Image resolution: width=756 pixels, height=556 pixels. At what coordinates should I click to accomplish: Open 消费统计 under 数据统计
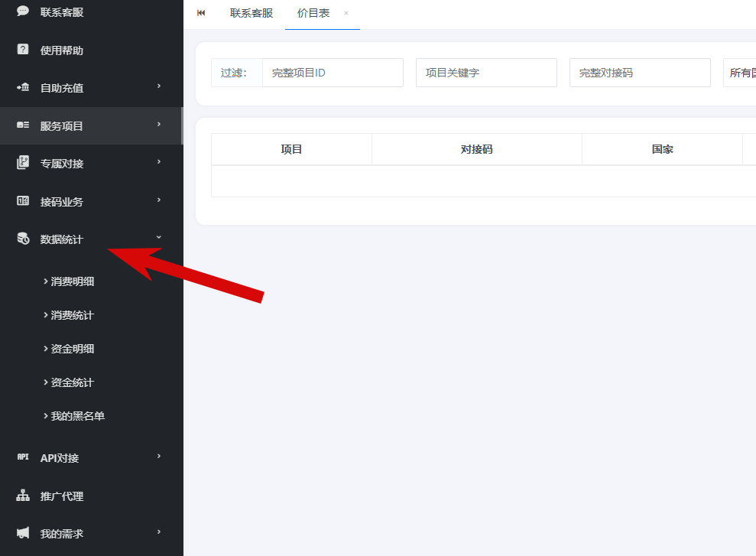[x=73, y=315]
